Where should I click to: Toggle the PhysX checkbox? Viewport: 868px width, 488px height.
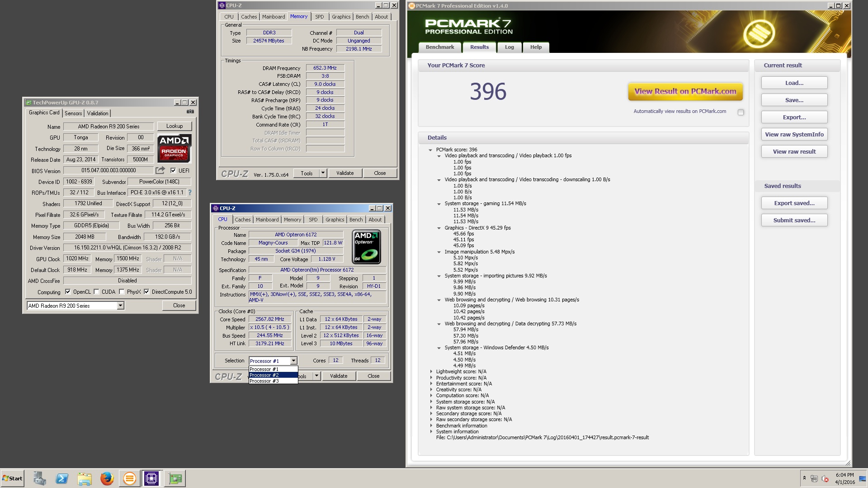pyautogui.click(x=122, y=292)
